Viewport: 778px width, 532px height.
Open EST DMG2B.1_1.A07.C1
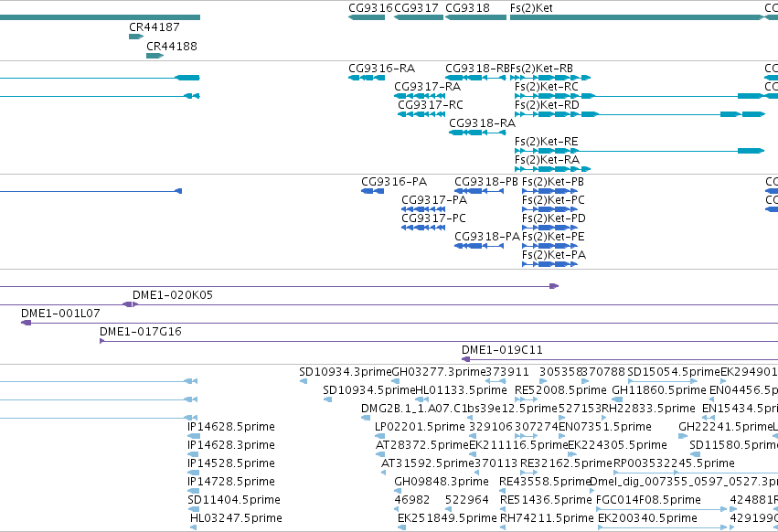(x=364, y=418)
